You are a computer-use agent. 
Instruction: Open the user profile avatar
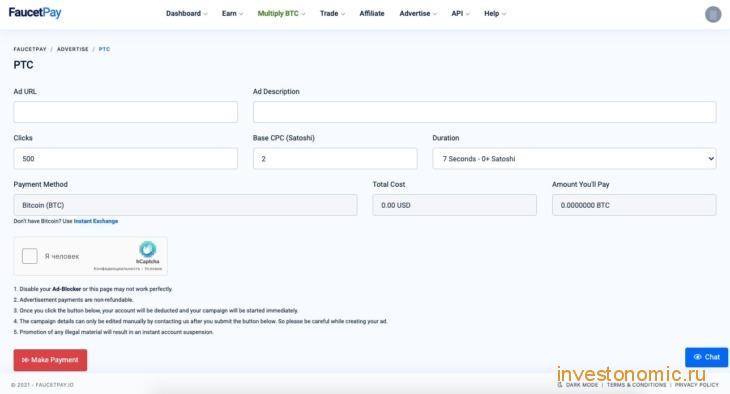click(x=713, y=14)
